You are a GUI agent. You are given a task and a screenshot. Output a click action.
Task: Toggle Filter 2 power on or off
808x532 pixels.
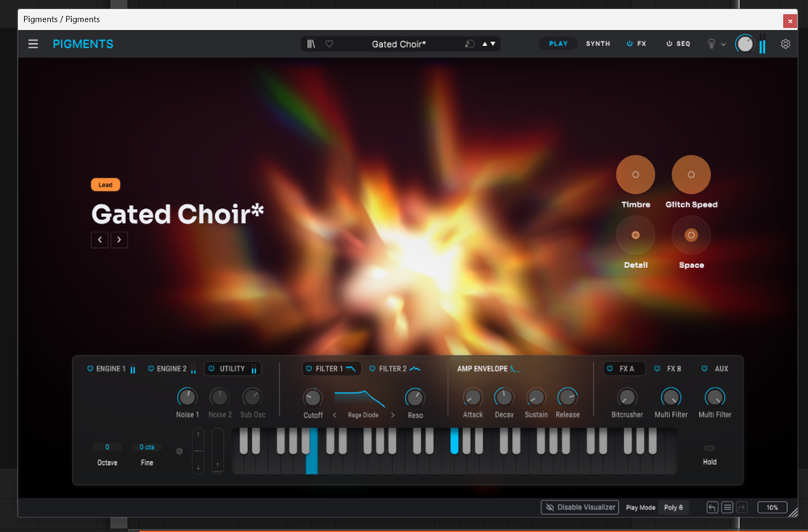coord(372,369)
